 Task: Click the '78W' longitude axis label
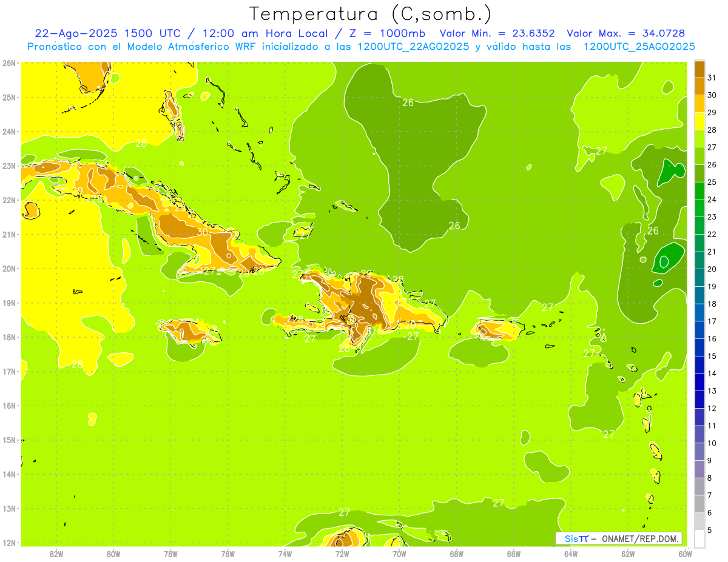point(170,554)
